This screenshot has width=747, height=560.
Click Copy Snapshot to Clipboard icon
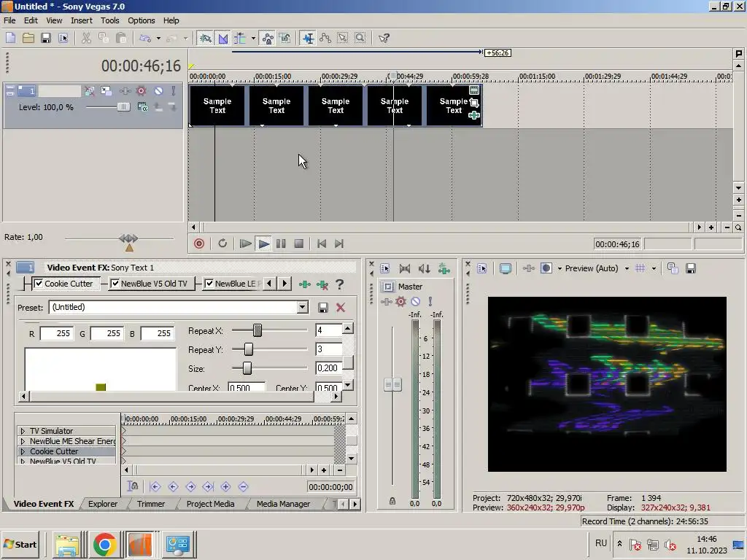pyautogui.click(x=673, y=268)
